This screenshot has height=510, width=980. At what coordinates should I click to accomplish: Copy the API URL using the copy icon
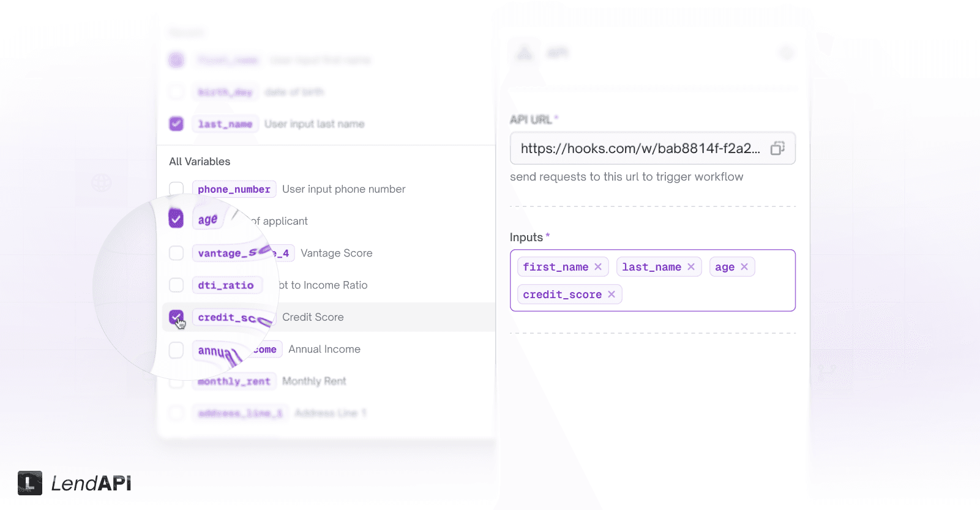coord(777,148)
